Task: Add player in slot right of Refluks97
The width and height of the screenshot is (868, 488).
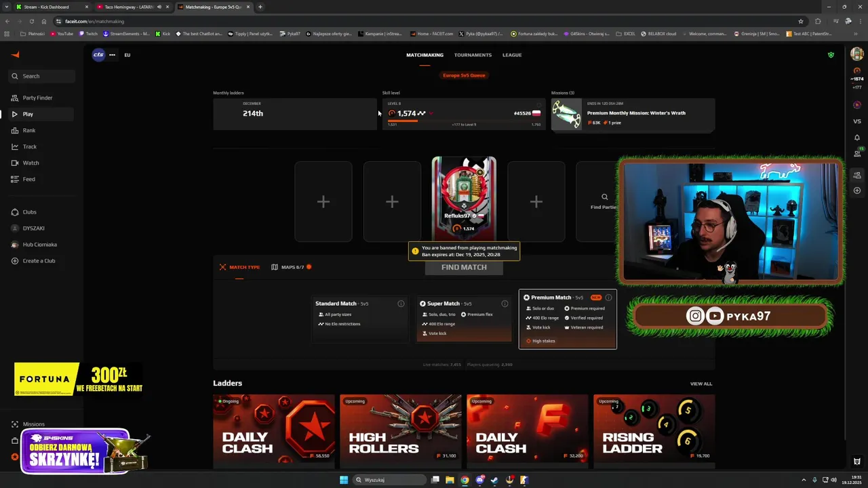Action: 536,201
